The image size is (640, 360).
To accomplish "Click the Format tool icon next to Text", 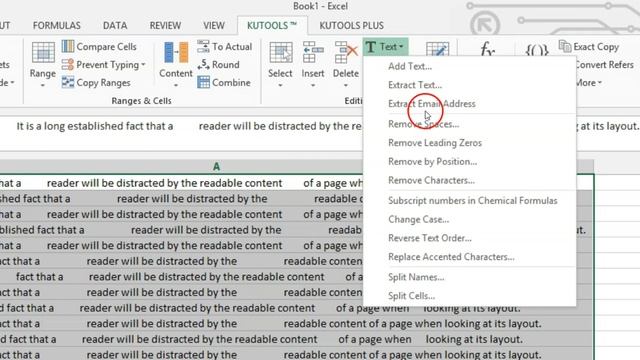I will point(437,49).
